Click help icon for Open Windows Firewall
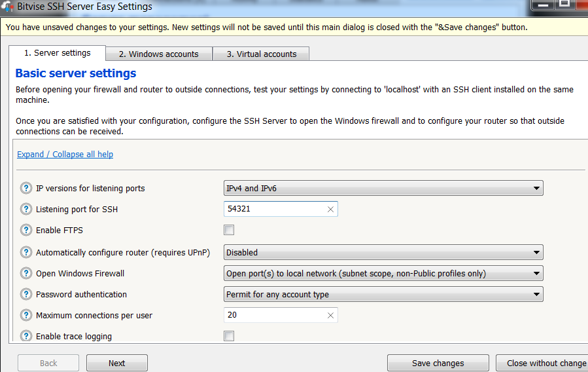The width and height of the screenshot is (588, 372). pyautogui.click(x=26, y=273)
